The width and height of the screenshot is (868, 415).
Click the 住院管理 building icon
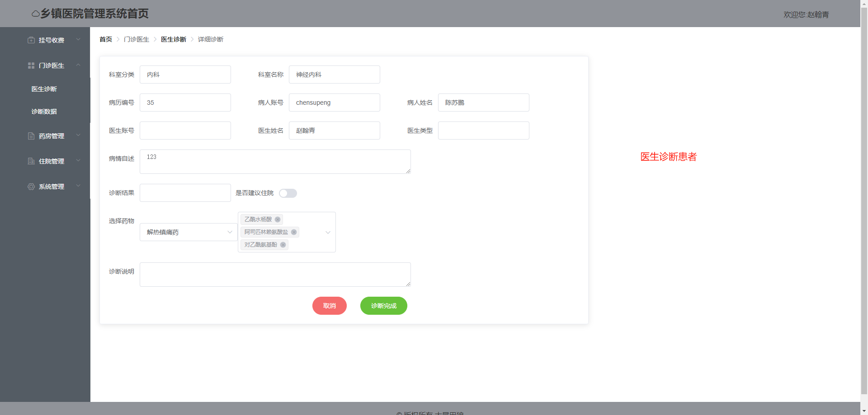tap(31, 161)
